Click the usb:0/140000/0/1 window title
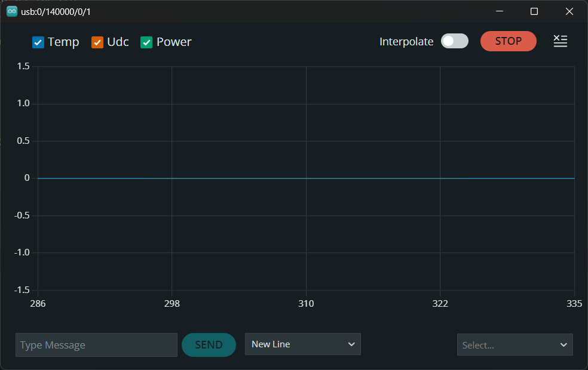 [x=56, y=11]
